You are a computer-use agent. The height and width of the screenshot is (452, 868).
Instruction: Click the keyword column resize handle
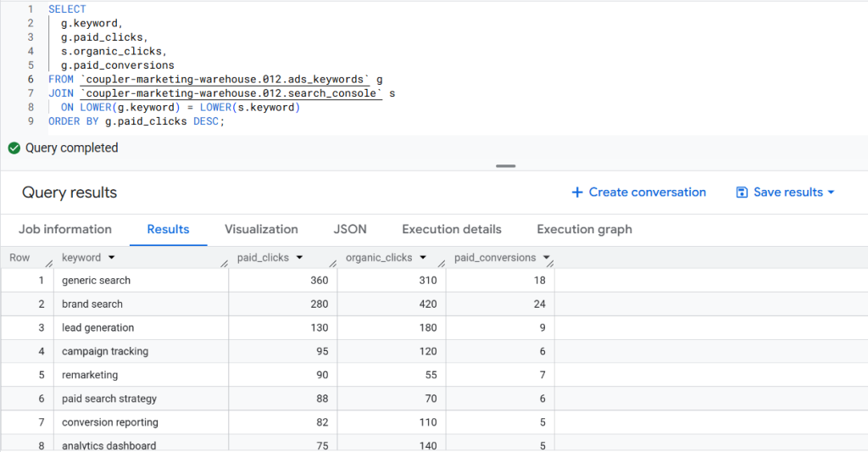pyautogui.click(x=224, y=263)
